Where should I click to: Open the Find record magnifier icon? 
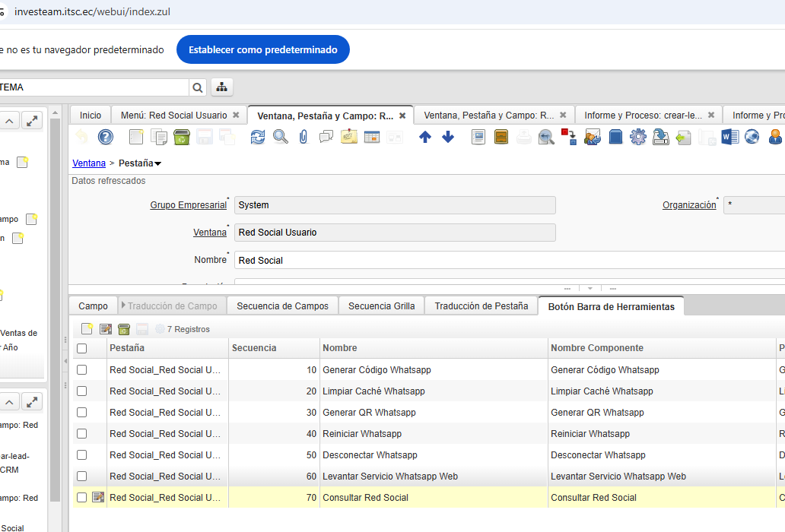[281, 137]
